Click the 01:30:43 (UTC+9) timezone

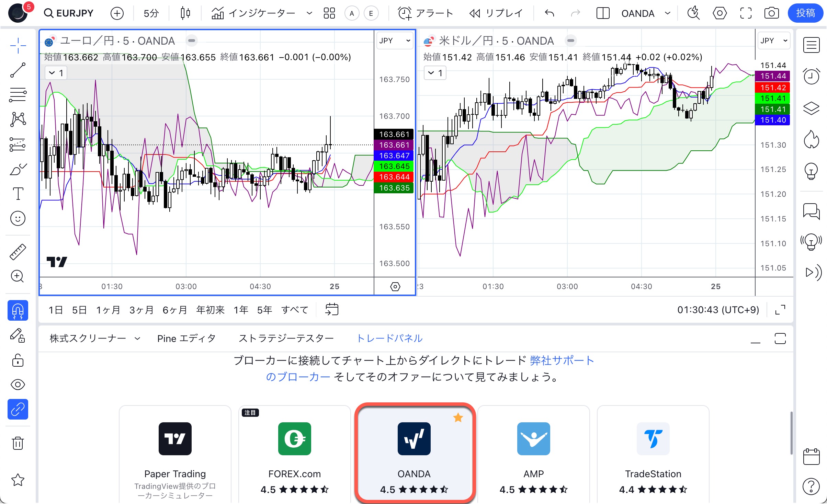pos(718,310)
